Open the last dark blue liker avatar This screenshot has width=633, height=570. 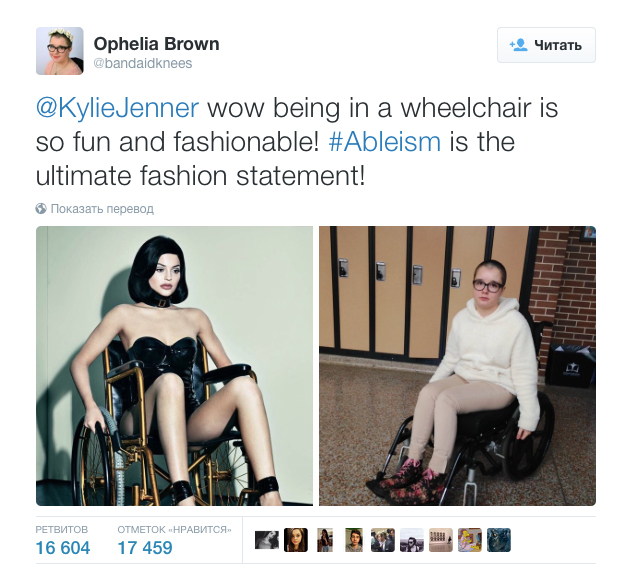[499, 540]
